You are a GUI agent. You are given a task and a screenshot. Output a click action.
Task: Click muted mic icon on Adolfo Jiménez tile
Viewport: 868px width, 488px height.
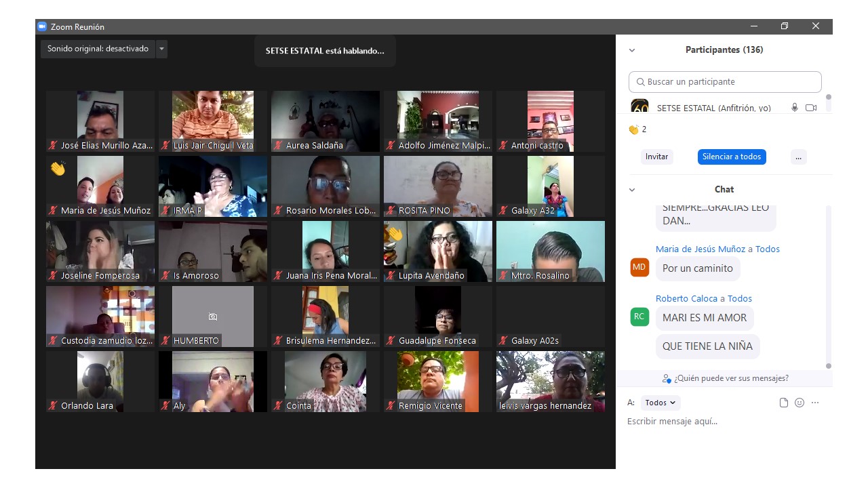tap(391, 145)
